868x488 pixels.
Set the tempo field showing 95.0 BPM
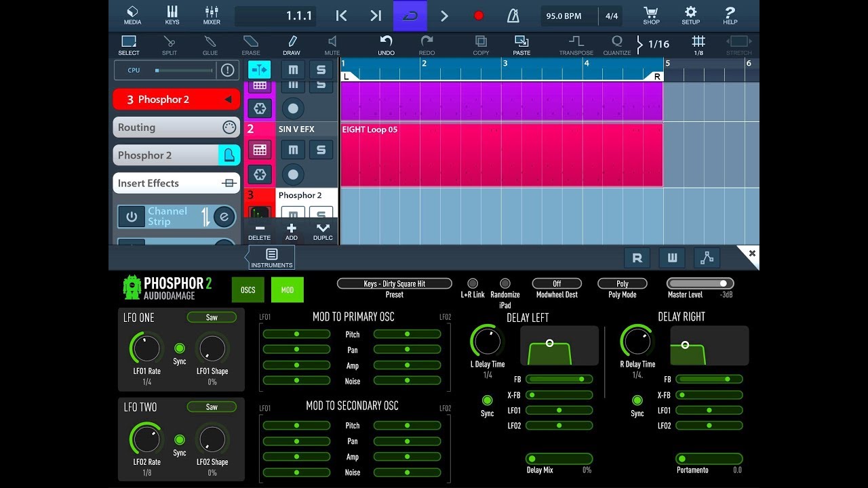(564, 16)
